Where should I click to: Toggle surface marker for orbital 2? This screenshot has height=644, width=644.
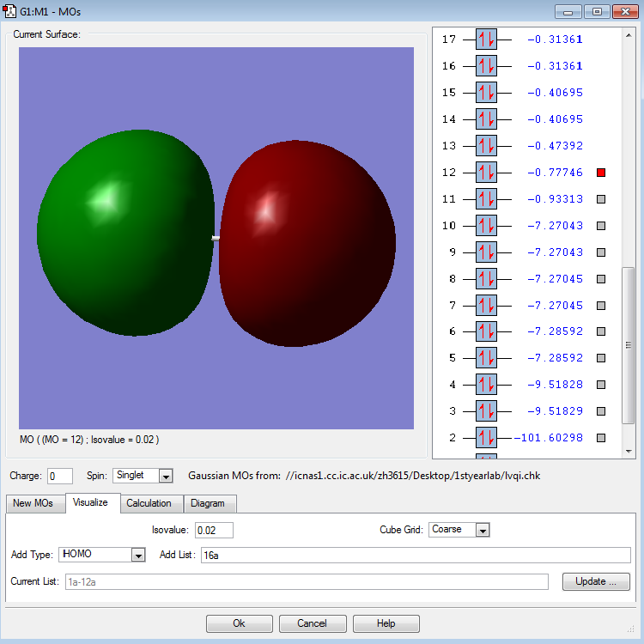tap(601, 438)
